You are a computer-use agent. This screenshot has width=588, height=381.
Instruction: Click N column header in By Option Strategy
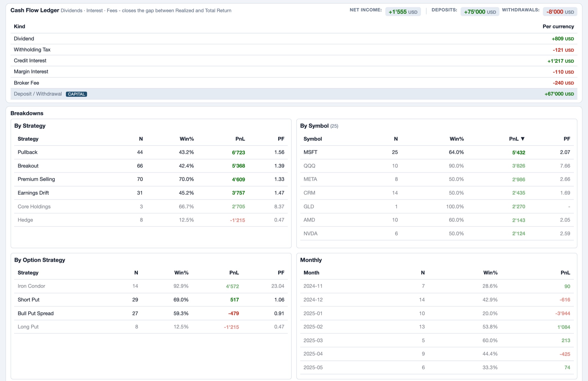point(136,273)
